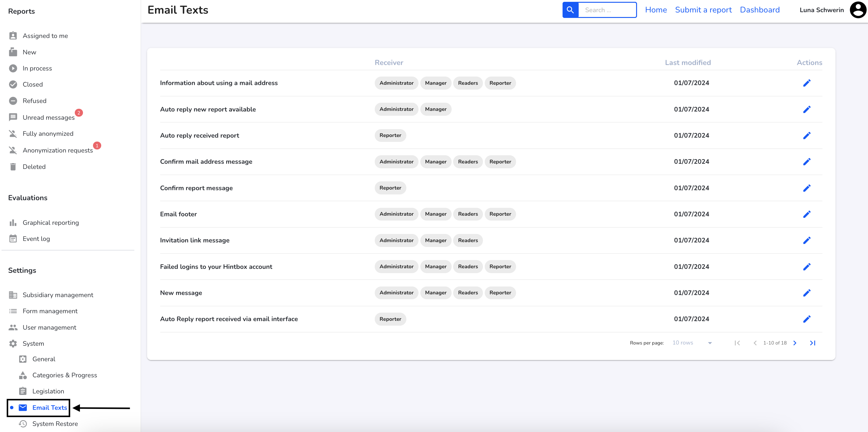Edit 'Failed logins to your Hintbox account'
This screenshot has height=432, width=868.
point(807,266)
